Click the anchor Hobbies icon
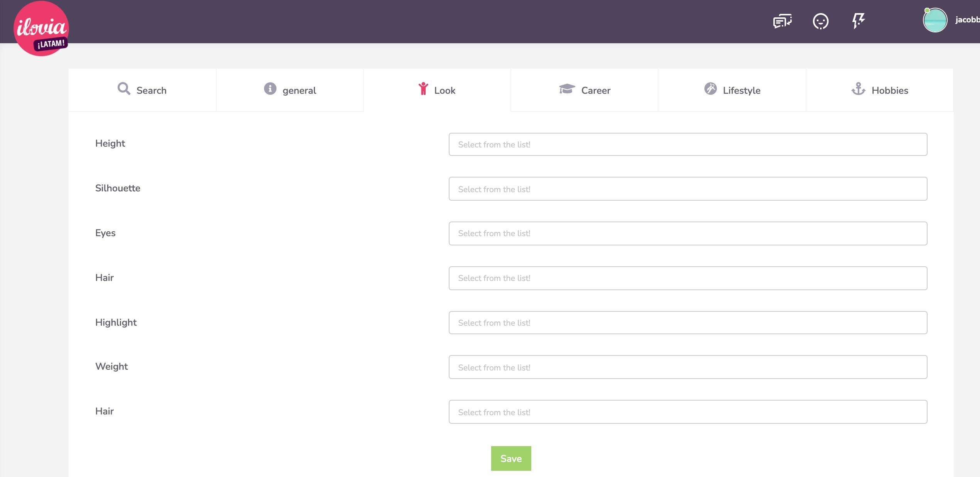 point(858,89)
